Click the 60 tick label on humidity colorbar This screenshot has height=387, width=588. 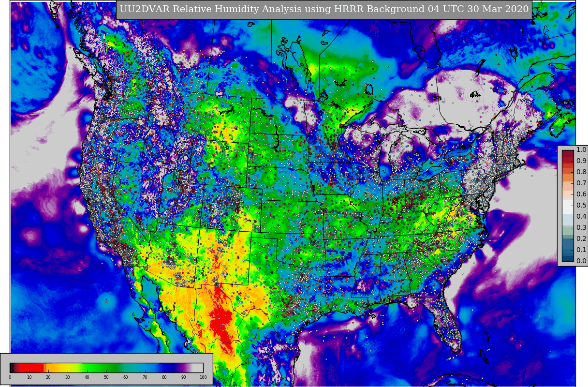(x=126, y=377)
